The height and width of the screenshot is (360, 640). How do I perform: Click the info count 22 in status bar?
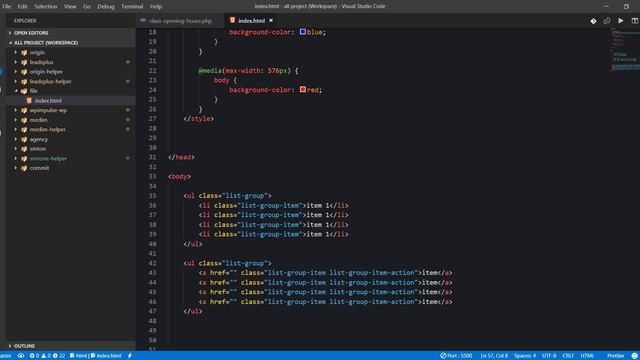[x=59, y=356]
